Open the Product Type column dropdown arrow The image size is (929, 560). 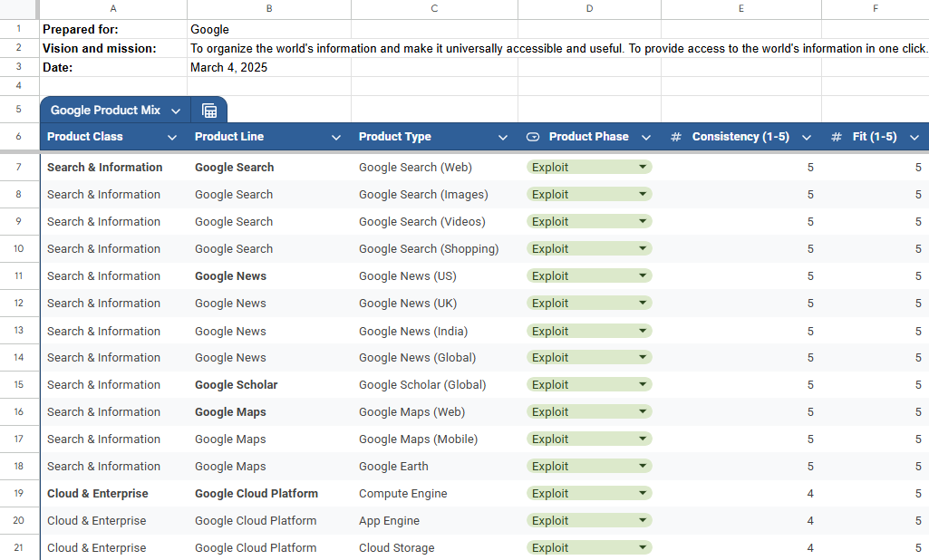[x=503, y=138]
